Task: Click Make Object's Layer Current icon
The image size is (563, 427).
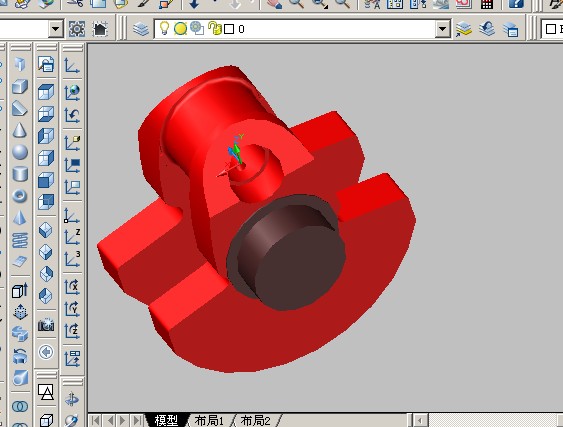Action: tap(464, 29)
